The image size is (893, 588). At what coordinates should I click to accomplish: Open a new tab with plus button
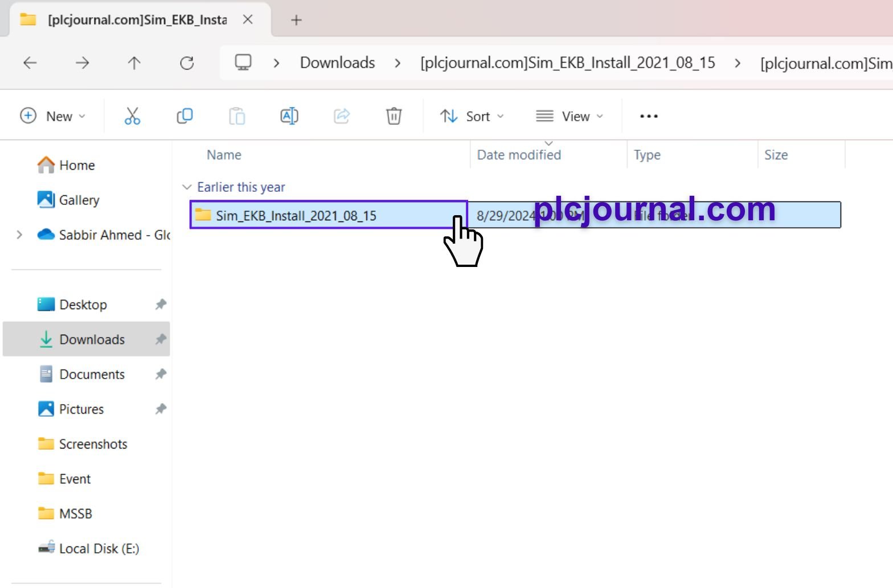[296, 20]
